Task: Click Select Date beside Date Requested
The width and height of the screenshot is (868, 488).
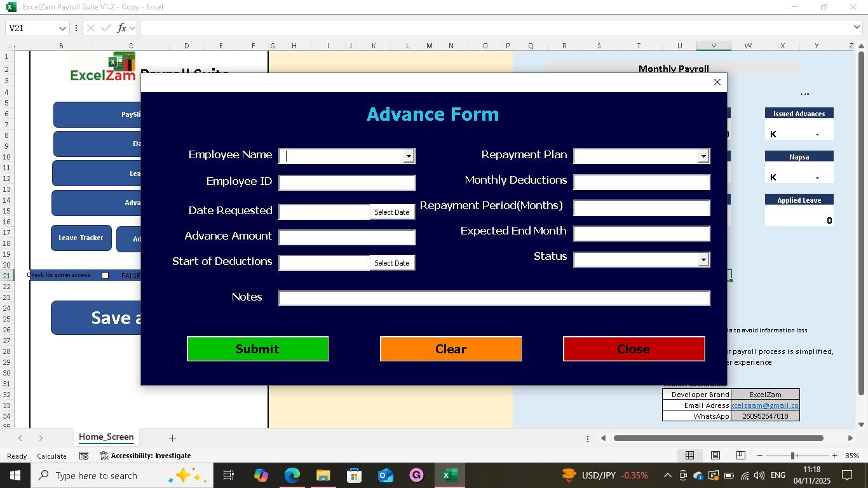Action: point(392,212)
